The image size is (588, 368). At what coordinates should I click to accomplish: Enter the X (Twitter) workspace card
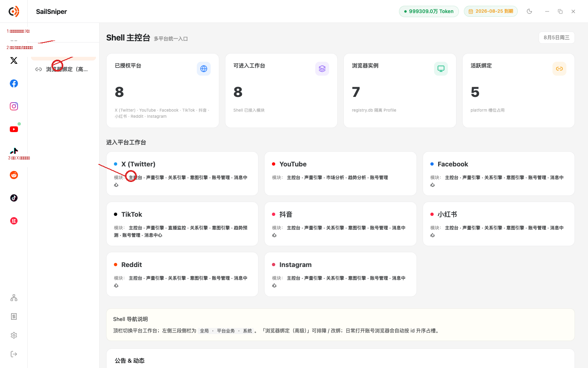coord(182,174)
